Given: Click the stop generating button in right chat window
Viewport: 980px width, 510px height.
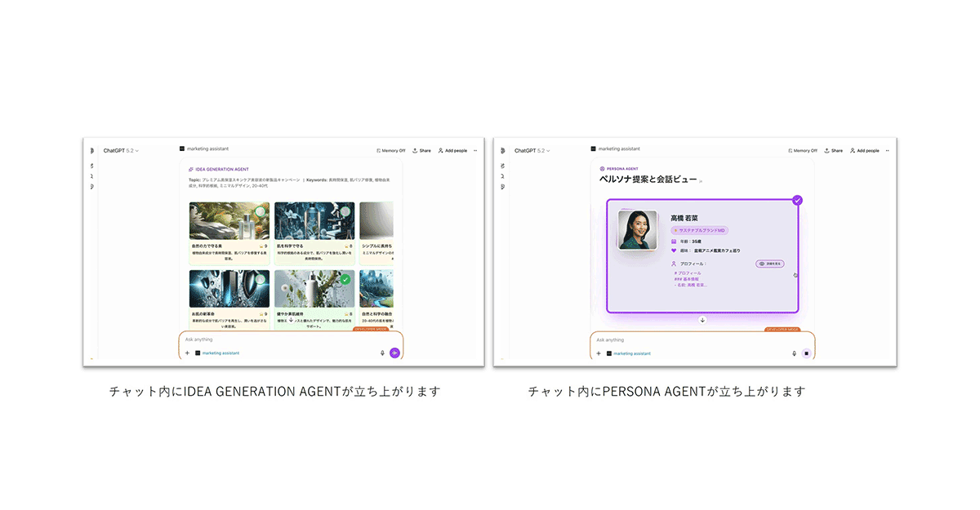Looking at the screenshot, I should (x=806, y=353).
